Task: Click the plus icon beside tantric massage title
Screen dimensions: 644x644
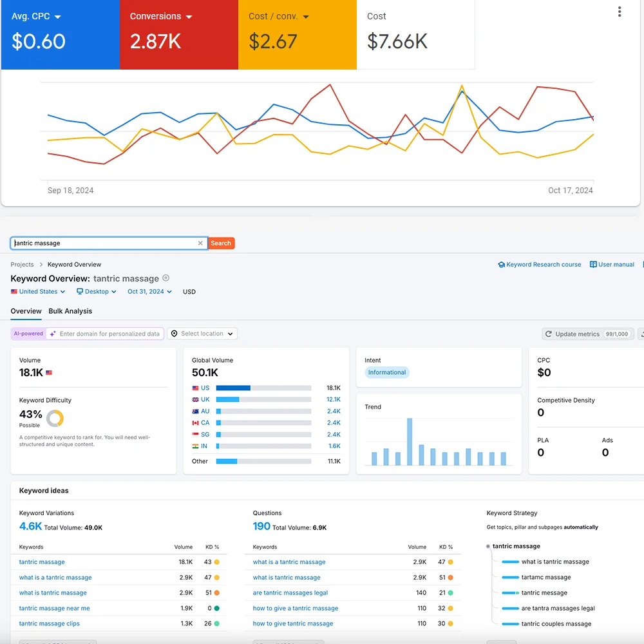Action: pyautogui.click(x=166, y=278)
